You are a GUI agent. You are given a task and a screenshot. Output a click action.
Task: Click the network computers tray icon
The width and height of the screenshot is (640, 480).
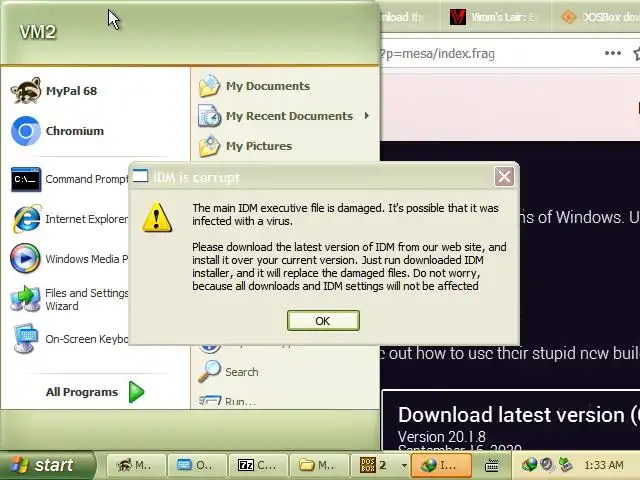pyautogui.click(x=565, y=464)
